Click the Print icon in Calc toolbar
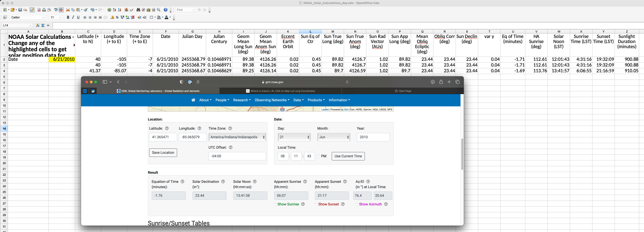The image size is (644, 232). click(44, 10)
